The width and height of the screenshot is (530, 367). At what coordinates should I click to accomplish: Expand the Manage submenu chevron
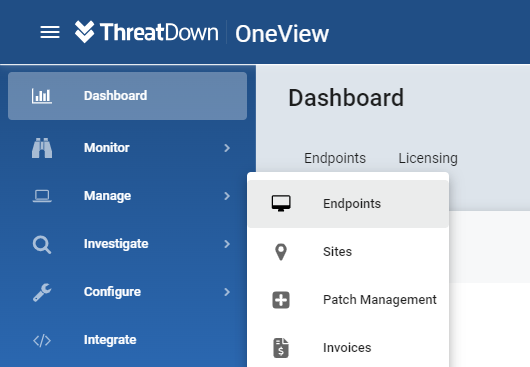click(x=227, y=196)
